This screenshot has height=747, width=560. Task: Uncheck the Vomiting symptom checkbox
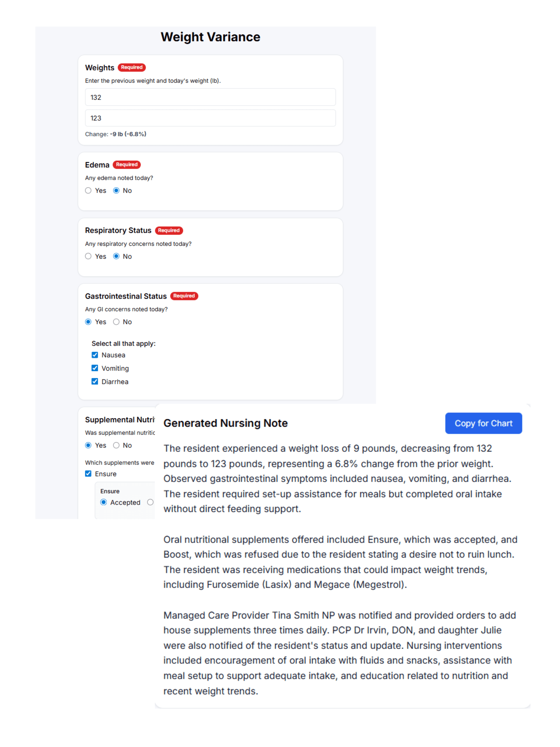click(95, 368)
